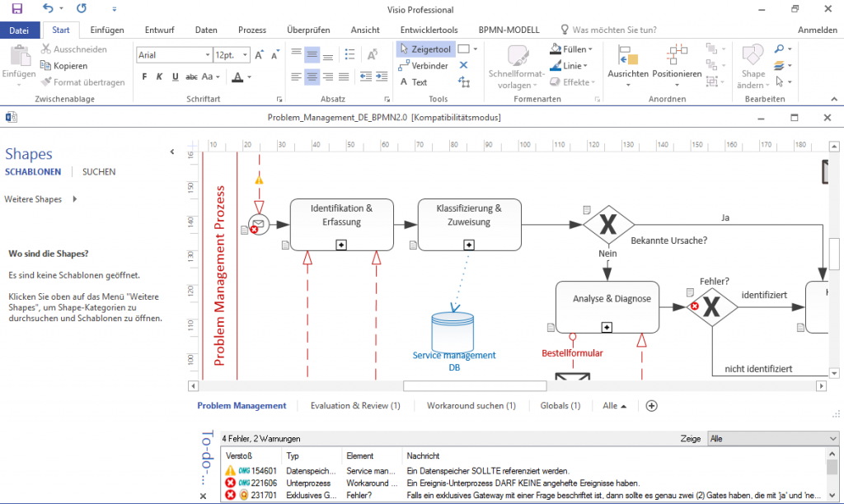Click the text block rotate tool icon

[464, 82]
